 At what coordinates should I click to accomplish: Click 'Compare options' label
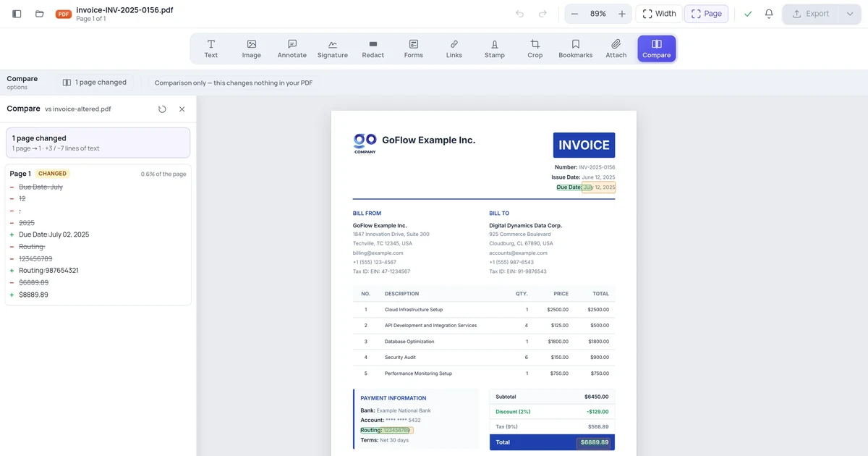pyautogui.click(x=22, y=83)
